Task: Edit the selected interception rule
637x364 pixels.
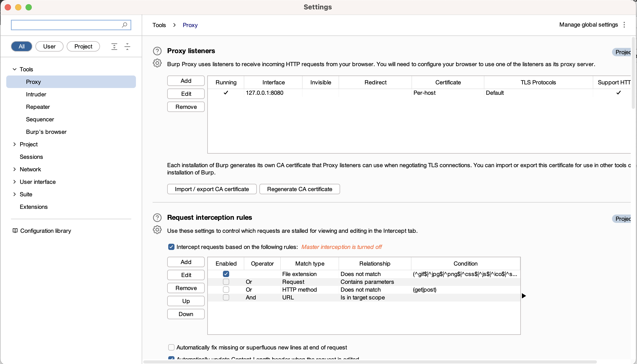Action: pyautogui.click(x=186, y=275)
